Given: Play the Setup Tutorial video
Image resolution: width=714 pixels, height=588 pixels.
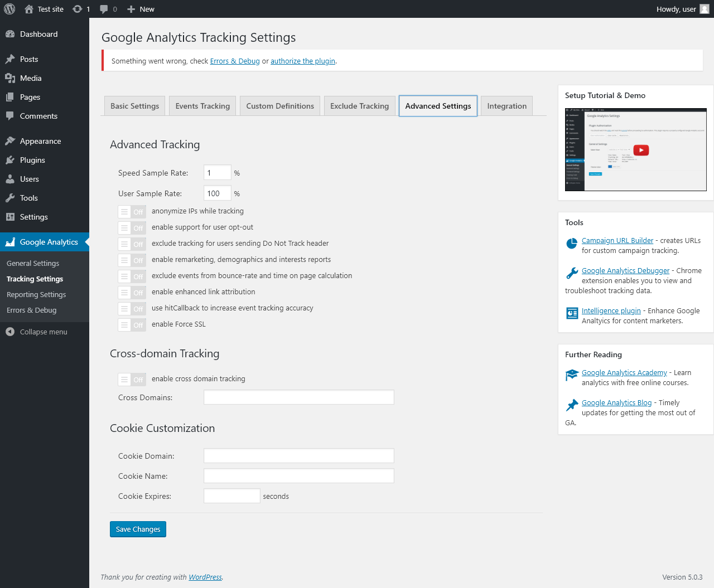Looking at the screenshot, I should click(641, 150).
